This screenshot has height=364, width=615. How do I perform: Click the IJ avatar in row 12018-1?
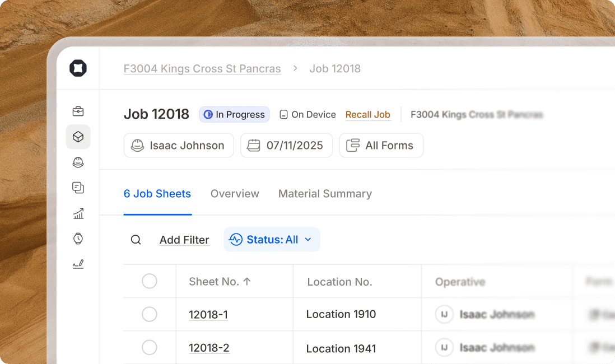pyautogui.click(x=444, y=314)
